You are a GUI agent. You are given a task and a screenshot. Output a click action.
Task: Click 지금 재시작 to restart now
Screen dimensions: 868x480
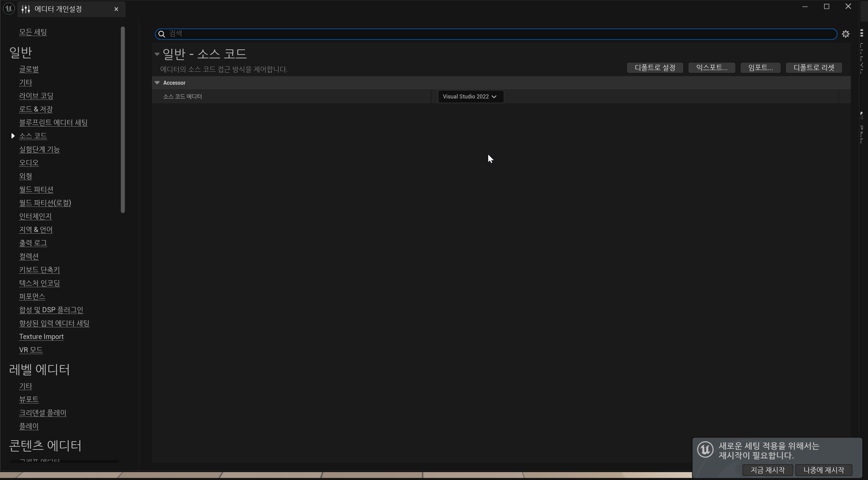[x=767, y=470]
